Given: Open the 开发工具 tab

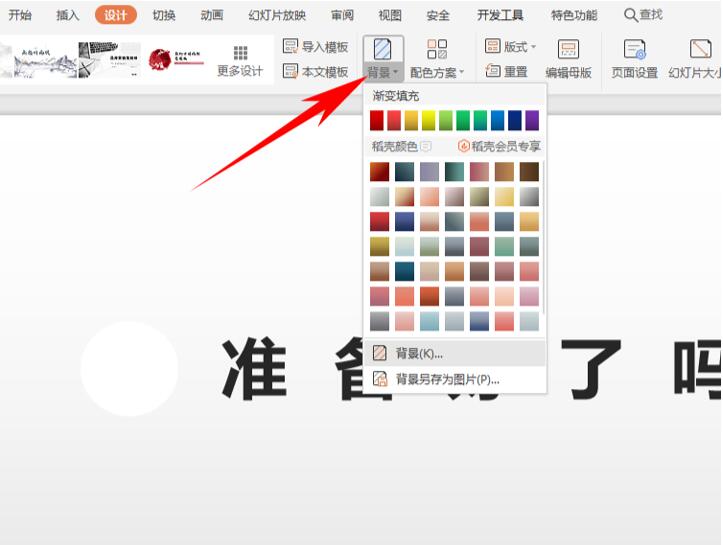Looking at the screenshot, I should pos(500,15).
